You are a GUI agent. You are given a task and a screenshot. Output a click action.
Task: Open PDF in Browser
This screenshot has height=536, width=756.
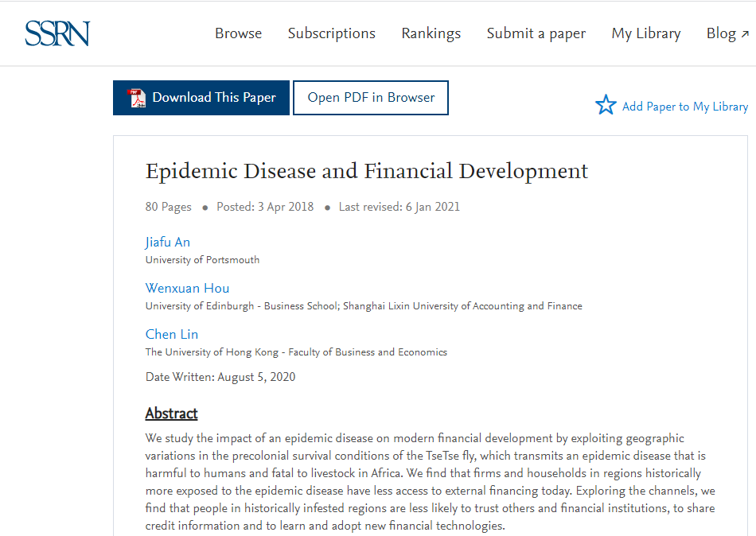(371, 98)
